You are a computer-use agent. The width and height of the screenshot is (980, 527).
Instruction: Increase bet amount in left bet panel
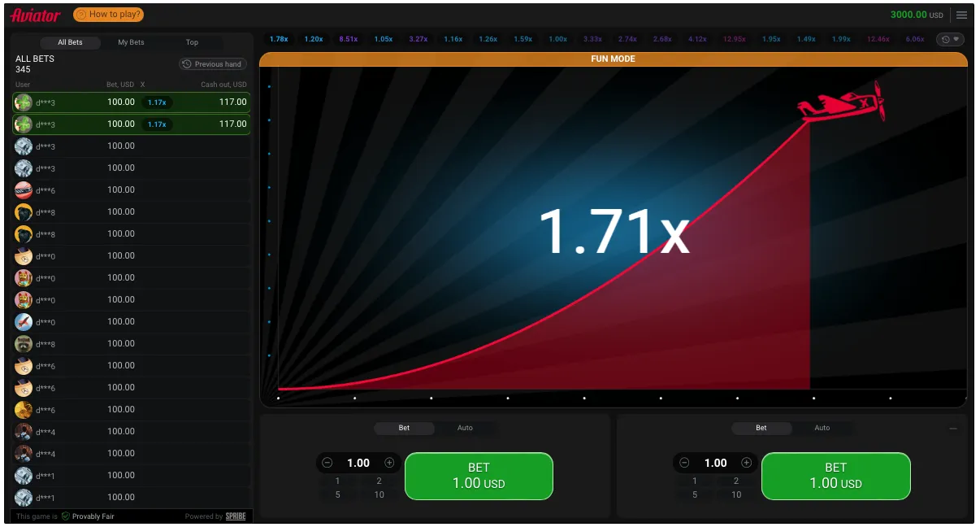point(389,463)
